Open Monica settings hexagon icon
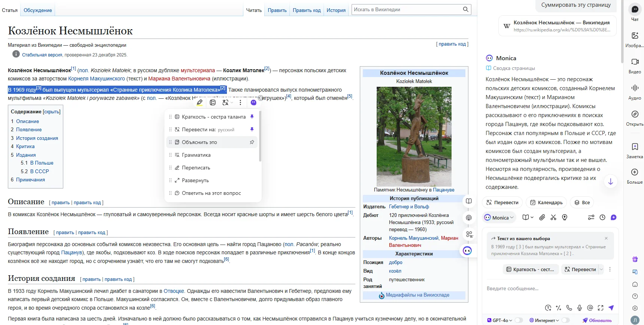This screenshot has width=644, height=325. 635,308
